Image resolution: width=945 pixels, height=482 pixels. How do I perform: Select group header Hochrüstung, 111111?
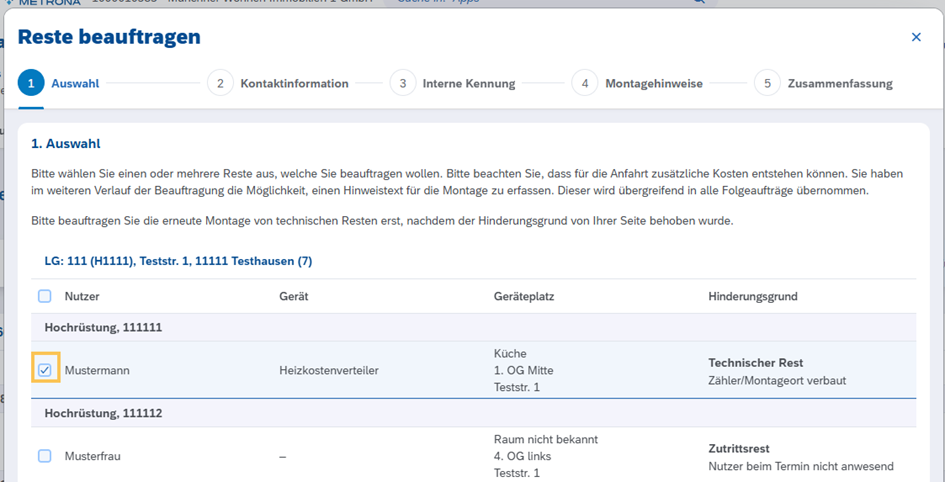tap(103, 327)
